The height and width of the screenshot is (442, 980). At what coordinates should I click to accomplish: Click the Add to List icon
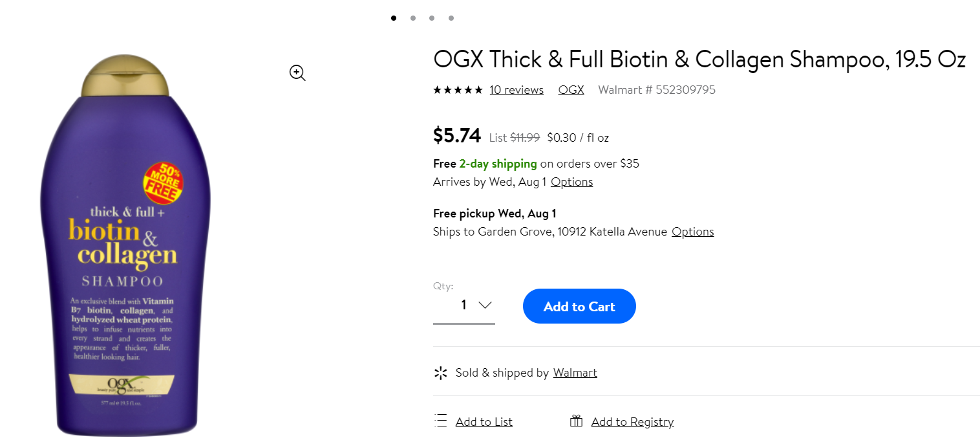click(441, 421)
